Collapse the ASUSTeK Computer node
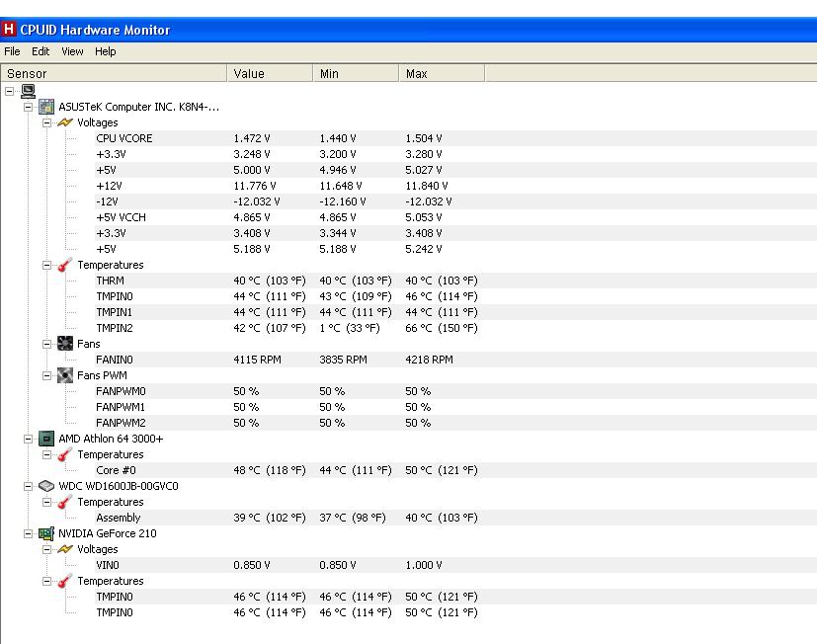Image resolution: width=817 pixels, height=644 pixels. (x=28, y=107)
